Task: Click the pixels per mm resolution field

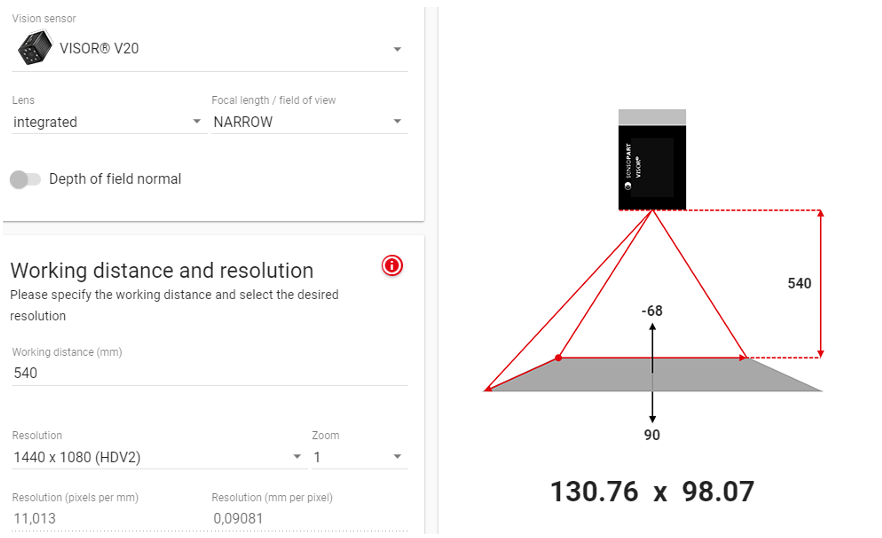Action: coord(107,518)
